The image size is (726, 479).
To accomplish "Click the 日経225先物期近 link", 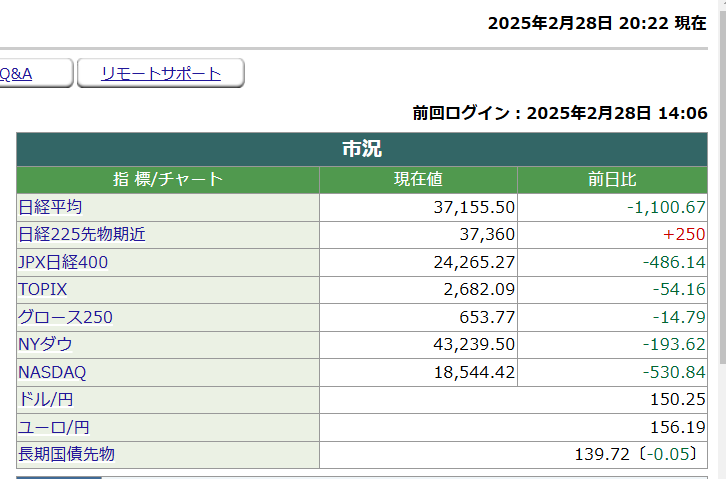I will coord(82,235).
